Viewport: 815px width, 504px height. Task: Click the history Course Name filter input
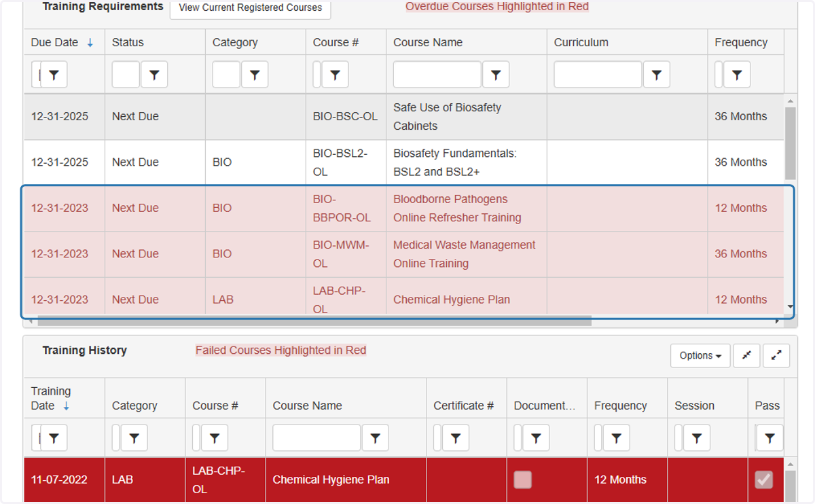pos(316,438)
